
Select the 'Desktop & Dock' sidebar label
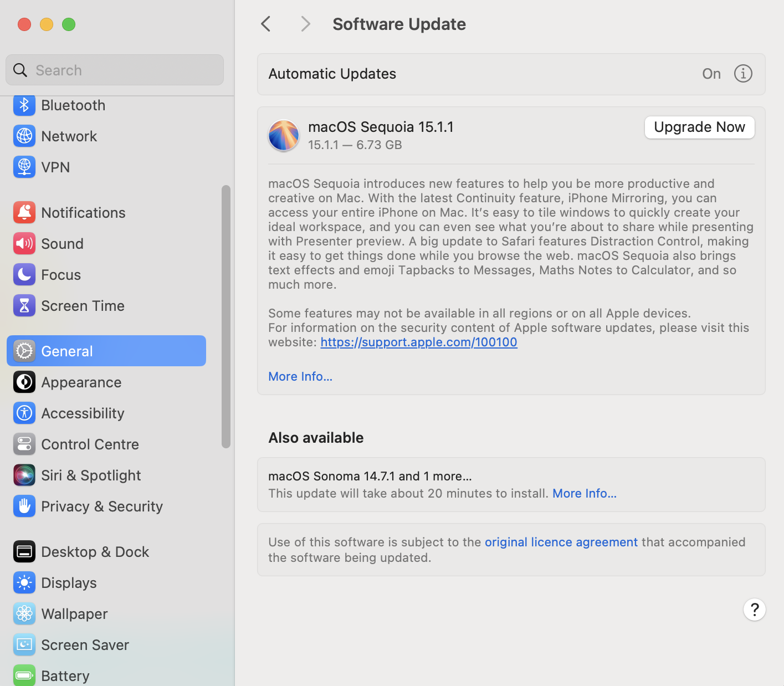click(95, 552)
